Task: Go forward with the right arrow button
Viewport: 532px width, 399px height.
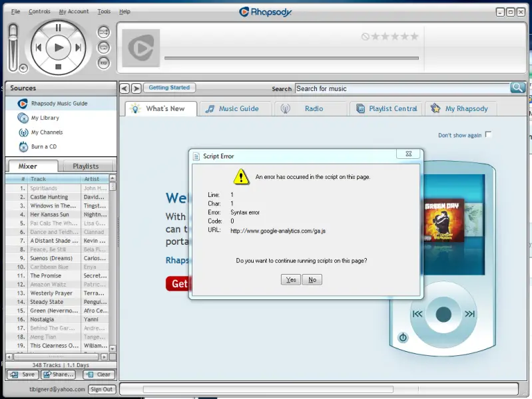Action: click(136, 88)
